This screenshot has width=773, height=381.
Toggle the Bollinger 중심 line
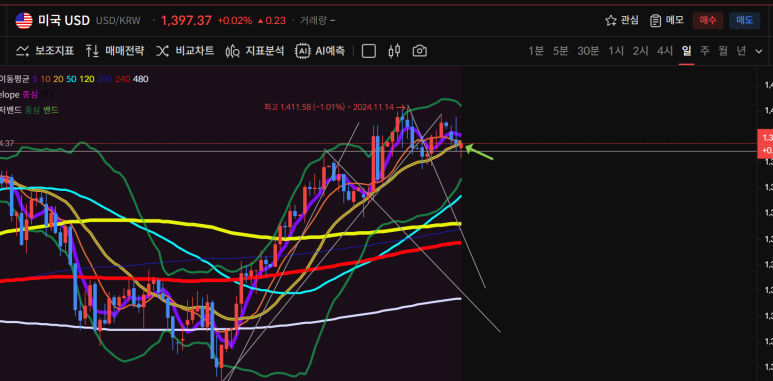tap(33, 110)
